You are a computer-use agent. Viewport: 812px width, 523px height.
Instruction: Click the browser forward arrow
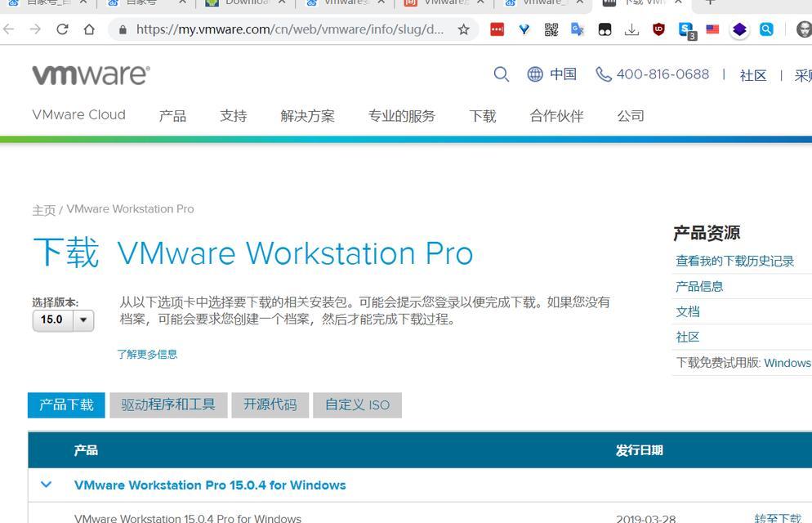(35, 29)
